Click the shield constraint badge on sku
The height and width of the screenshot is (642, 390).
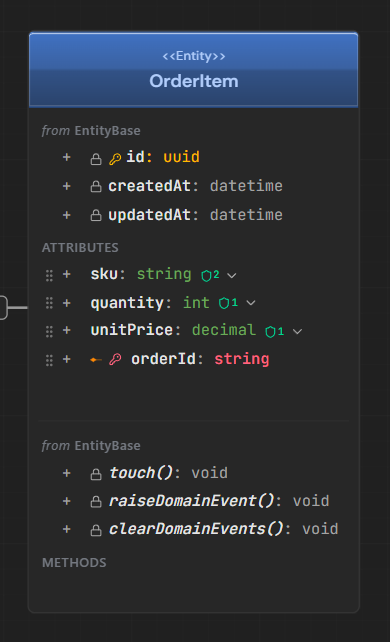pyautogui.click(x=210, y=275)
